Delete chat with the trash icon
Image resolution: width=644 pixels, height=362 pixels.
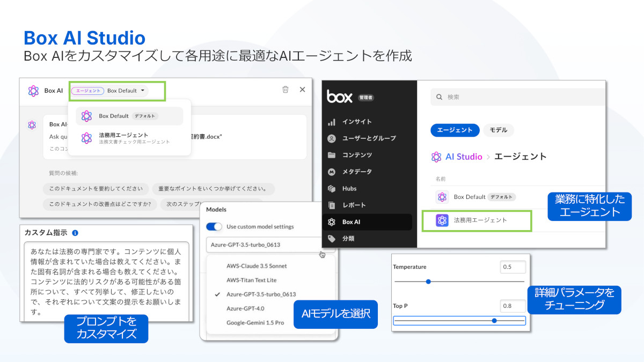pyautogui.click(x=286, y=90)
